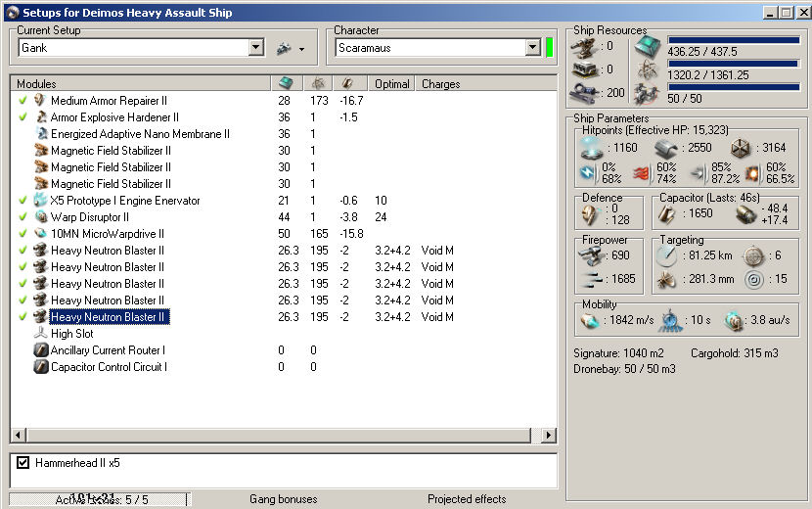The width and height of the screenshot is (812, 509).
Task: Click the Warp Disruptor II module icon
Action: tap(41, 216)
